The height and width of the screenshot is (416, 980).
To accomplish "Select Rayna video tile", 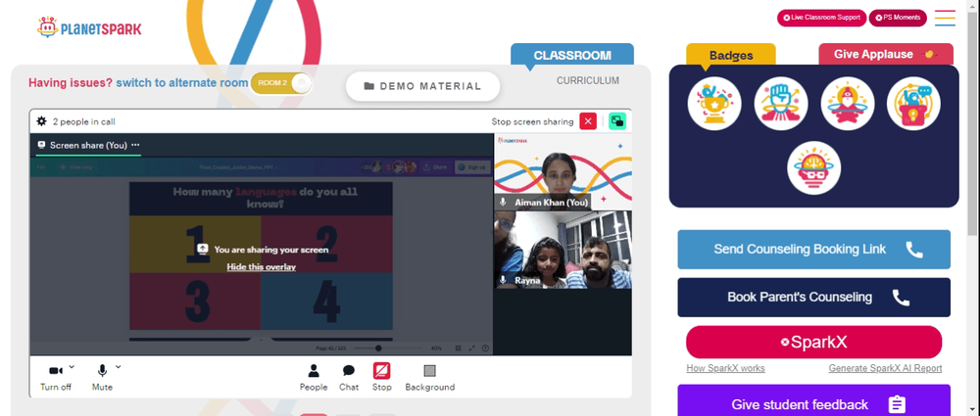I will pos(563,250).
